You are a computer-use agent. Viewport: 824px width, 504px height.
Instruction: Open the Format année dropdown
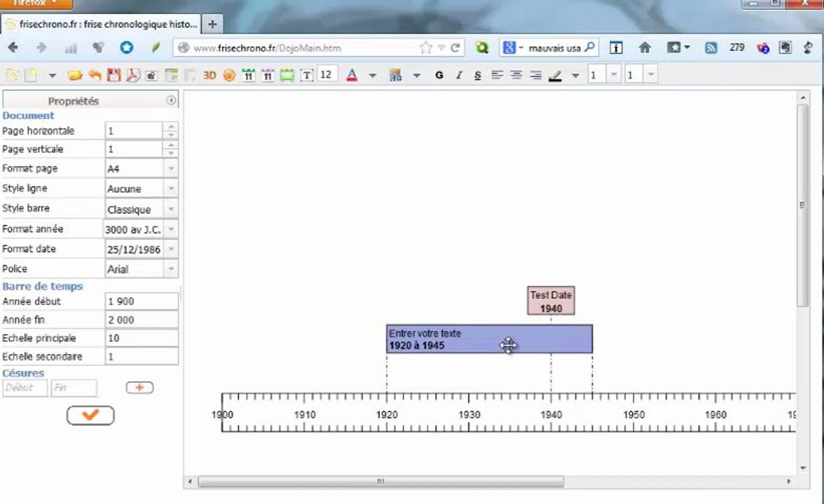click(171, 229)
